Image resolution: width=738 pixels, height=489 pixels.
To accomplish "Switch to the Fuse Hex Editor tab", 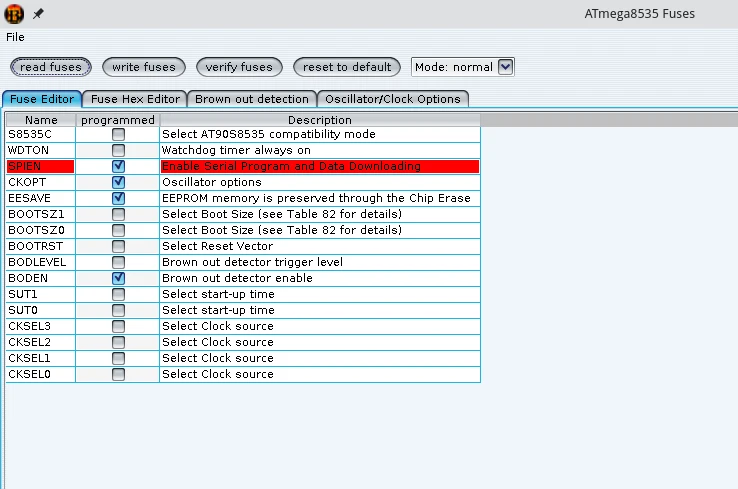I will (136, 99).
